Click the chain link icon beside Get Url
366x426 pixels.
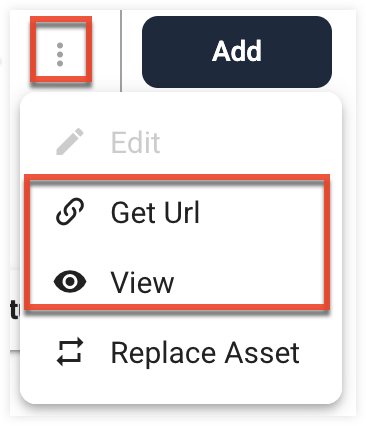pyautogui.click(x=70, y=211)
